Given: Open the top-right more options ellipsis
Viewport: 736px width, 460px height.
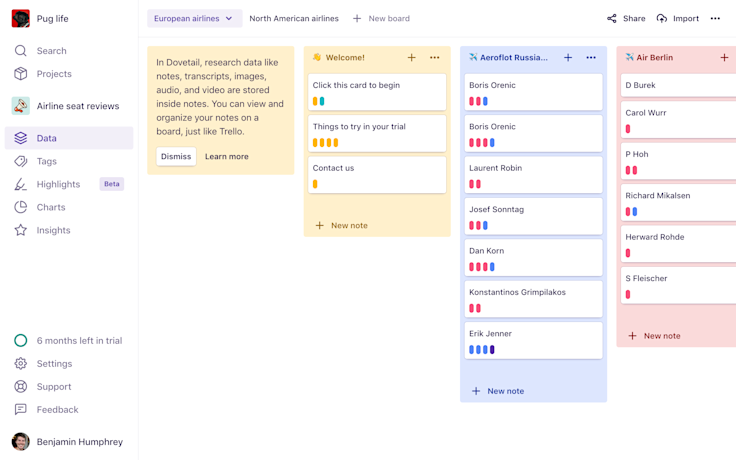Looking at the screenshot, I should (715, 18).
